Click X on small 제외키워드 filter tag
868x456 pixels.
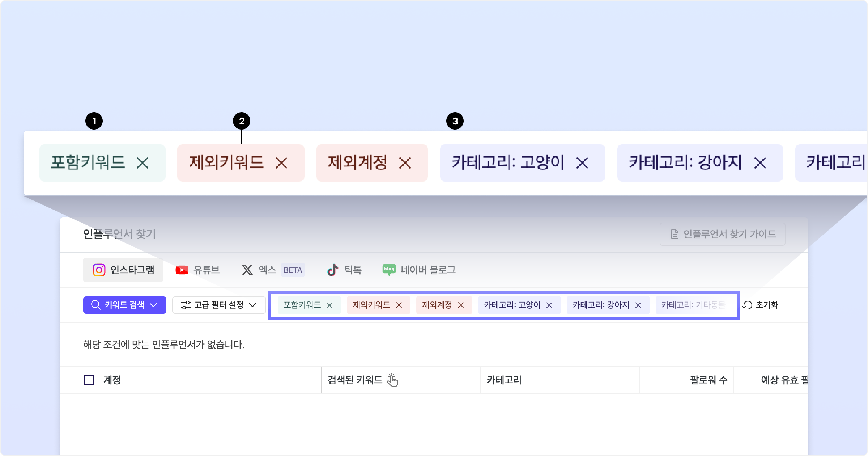399,305
